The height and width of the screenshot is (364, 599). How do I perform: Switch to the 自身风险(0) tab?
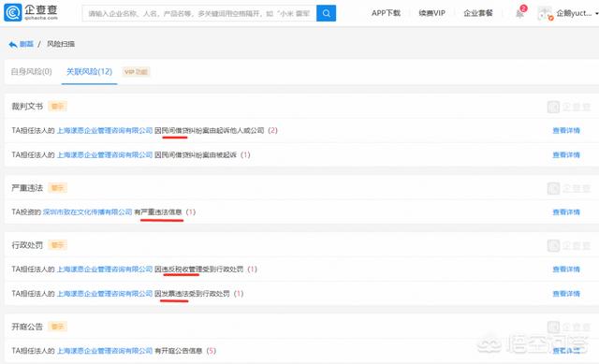(x=31, y=71)
